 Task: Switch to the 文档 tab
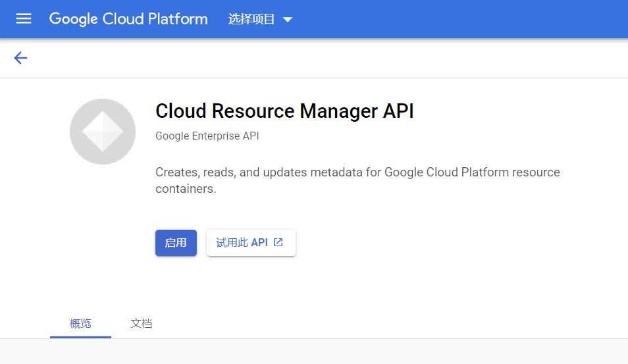(141, 323)
